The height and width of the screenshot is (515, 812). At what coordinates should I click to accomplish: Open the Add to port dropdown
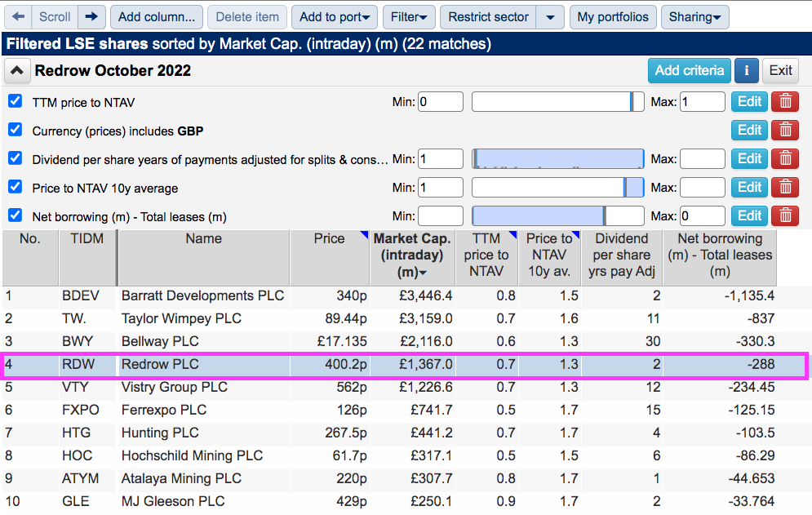tap(335, 17)
